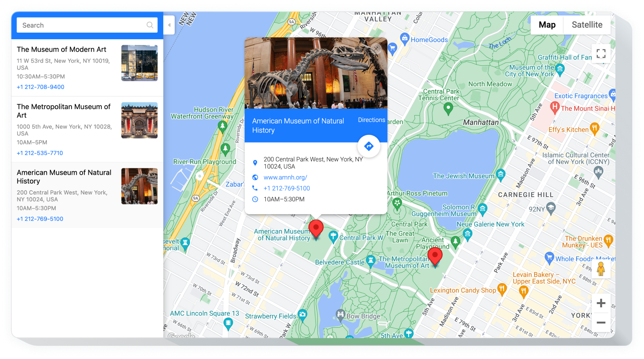Call +1 212-769-5100 from info popup

pyautogui.click(x=286, y=188)
